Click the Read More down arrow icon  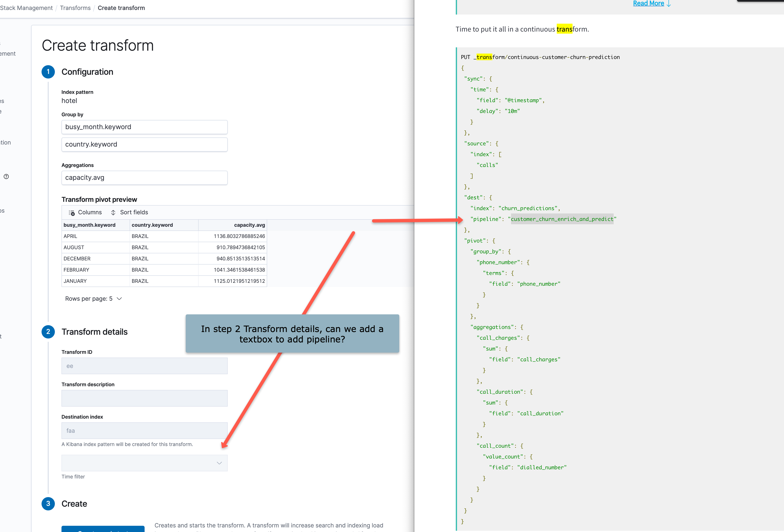tap(669, 4)
